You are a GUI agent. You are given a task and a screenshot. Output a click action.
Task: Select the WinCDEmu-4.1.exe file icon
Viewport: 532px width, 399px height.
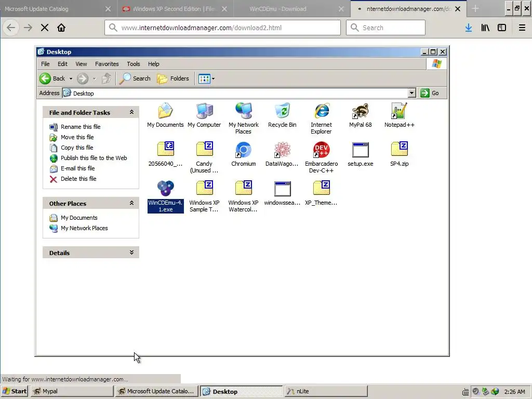coord(165,188)
